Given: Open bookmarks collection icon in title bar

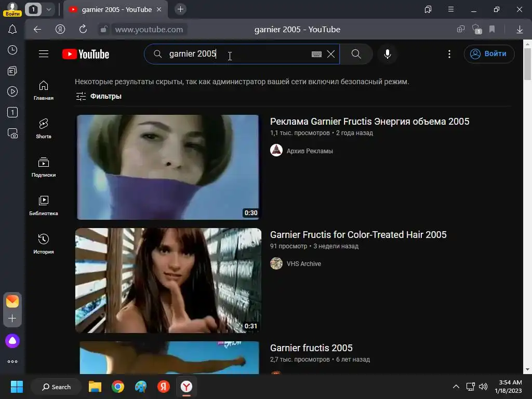Looking at the screenshot, I should (x=428, y=9).
